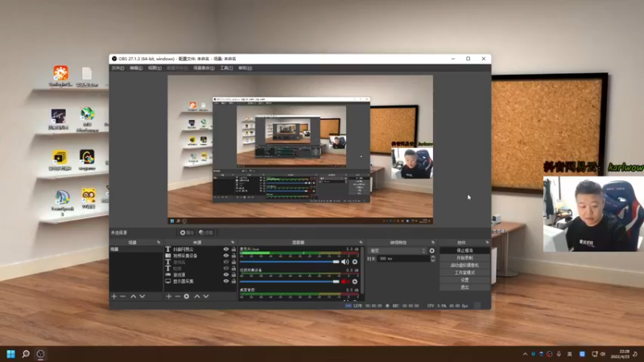Click 视频采集设备 mixer volume slider
644x362 pixels.
point(290,282)
